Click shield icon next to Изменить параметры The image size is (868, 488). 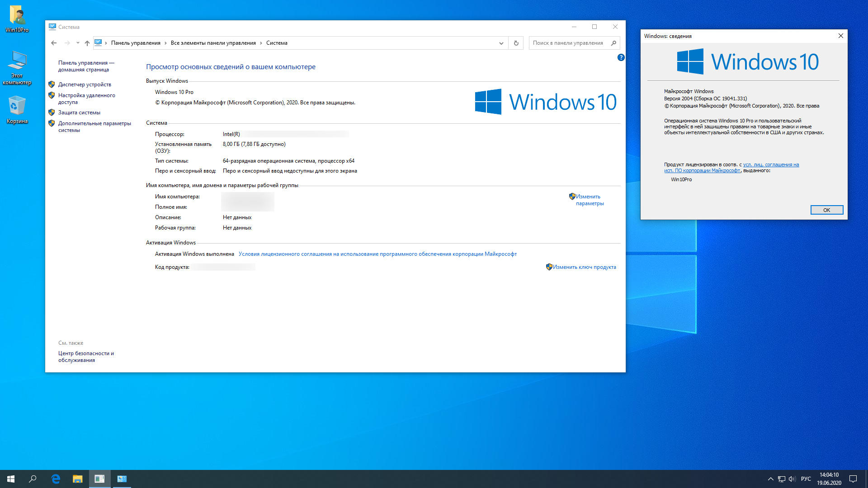[572, 196]
